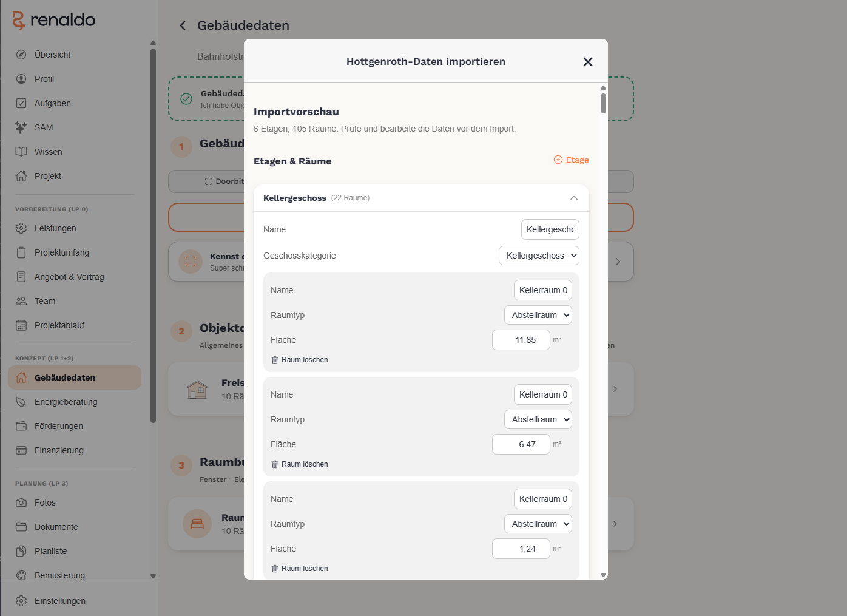Select Finanzierung in sidebar
Image resolution: width=847 pixels, height=616 pixels.
(x=75, y=450)
